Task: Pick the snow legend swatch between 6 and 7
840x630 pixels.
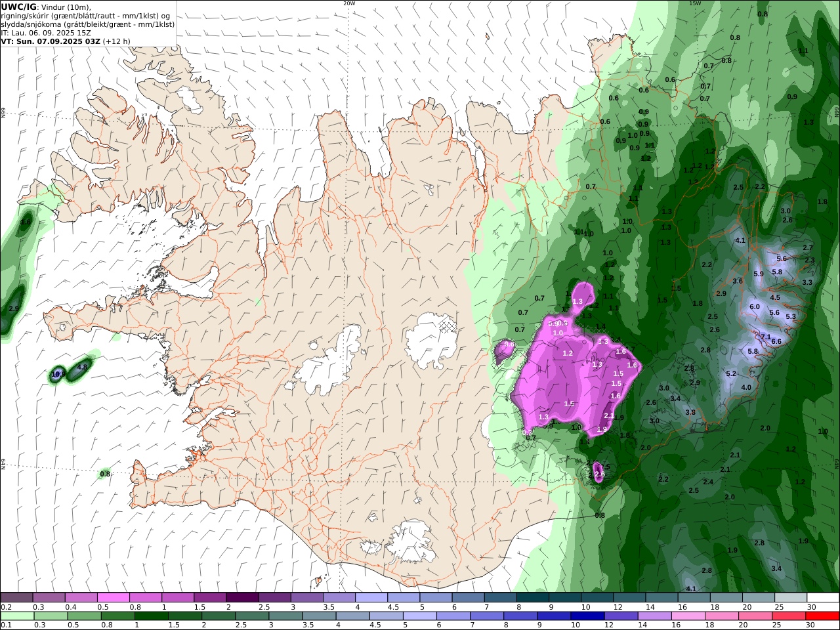Action: [x=468, y=597]
